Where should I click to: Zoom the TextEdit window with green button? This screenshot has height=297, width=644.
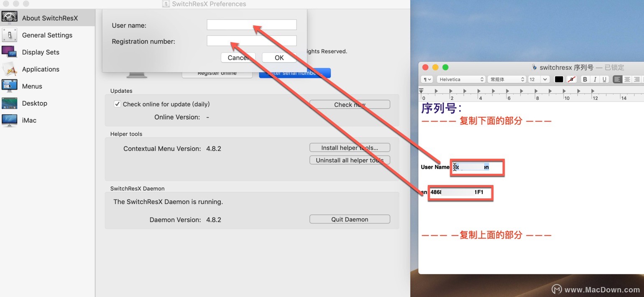445,67
